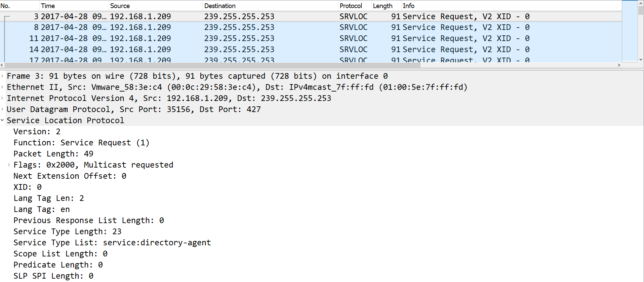Sort packet list by Time column
Viewport: 644px width, 282px height.
pyautogui.click(x=74, y=6)
